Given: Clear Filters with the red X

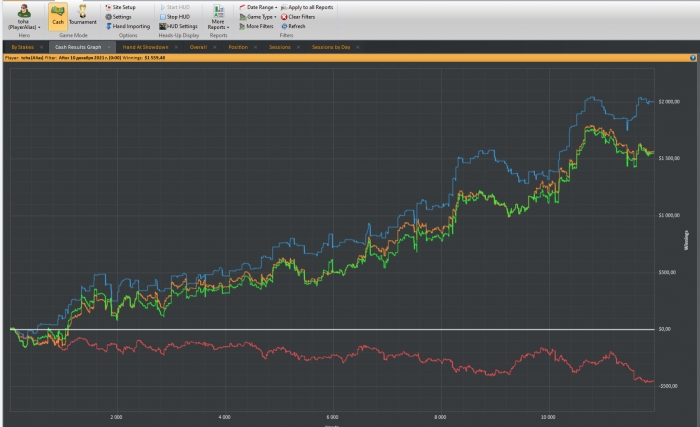Looking at the screenshot, I should click(x=299, y=17).
